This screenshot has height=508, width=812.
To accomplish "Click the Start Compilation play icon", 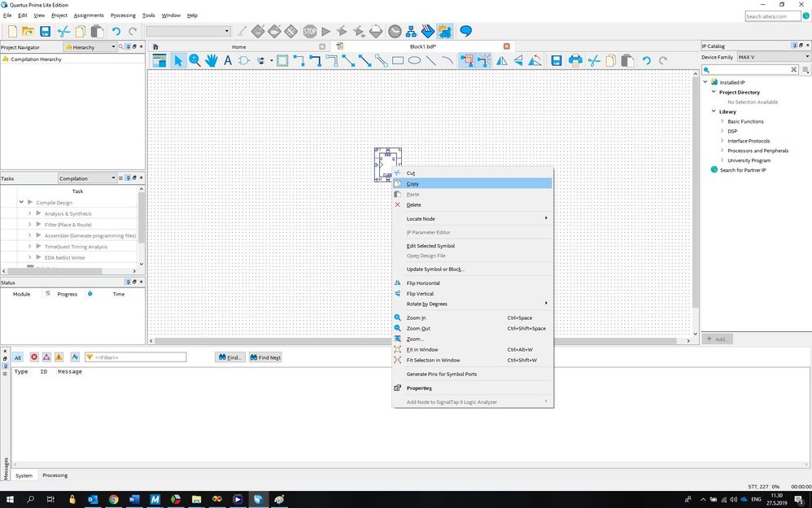I will 326,32.
